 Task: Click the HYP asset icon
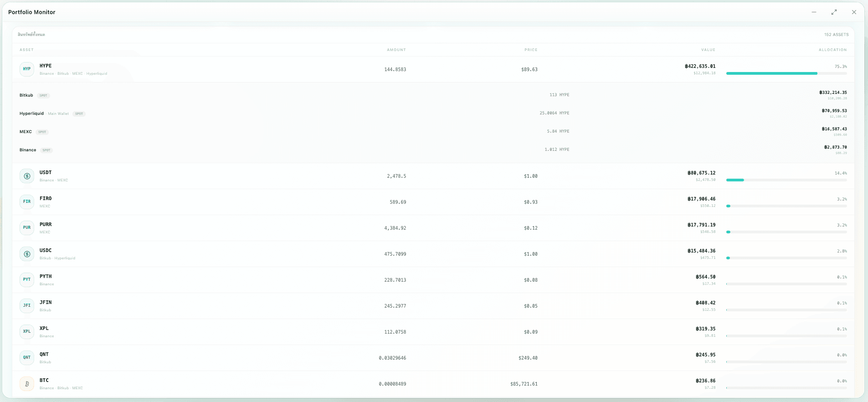(x=27, y=69)
